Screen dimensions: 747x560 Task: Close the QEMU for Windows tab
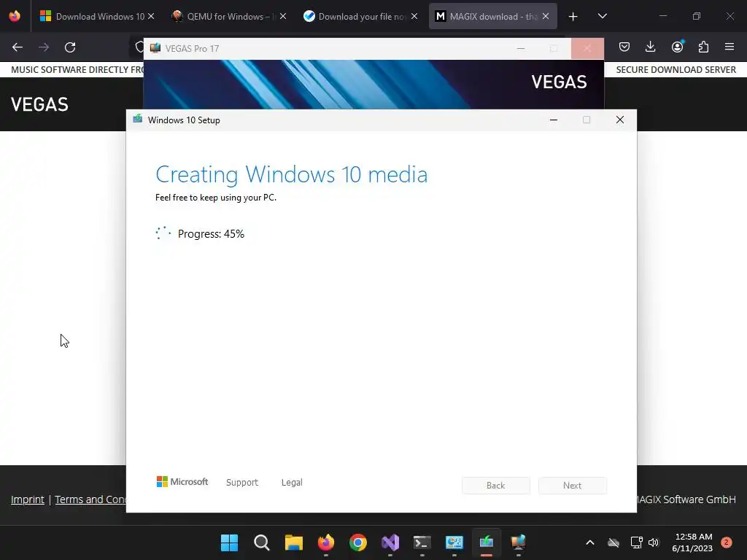point(283,16)
